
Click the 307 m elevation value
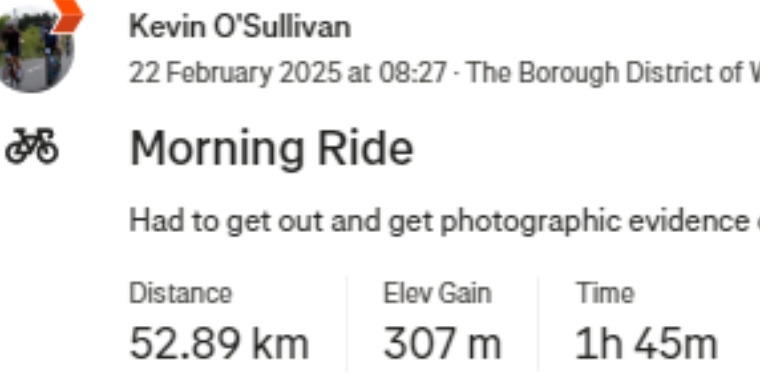[x=442, y=343]
